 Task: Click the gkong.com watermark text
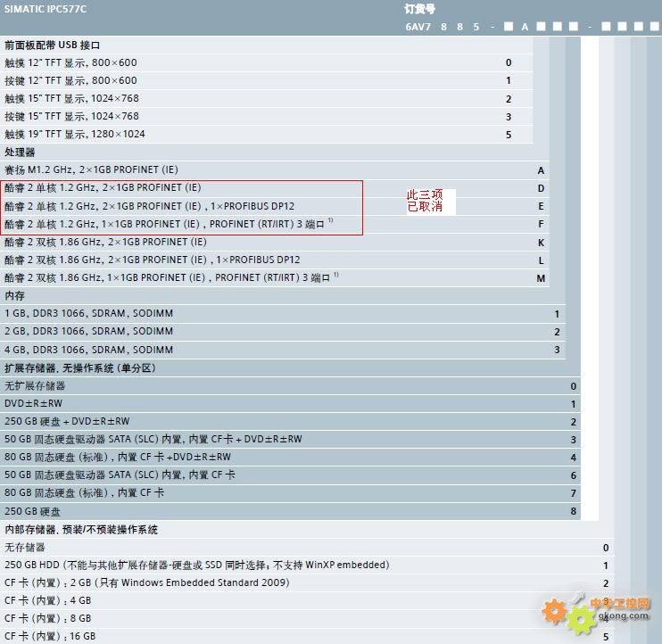coord(624,615)
